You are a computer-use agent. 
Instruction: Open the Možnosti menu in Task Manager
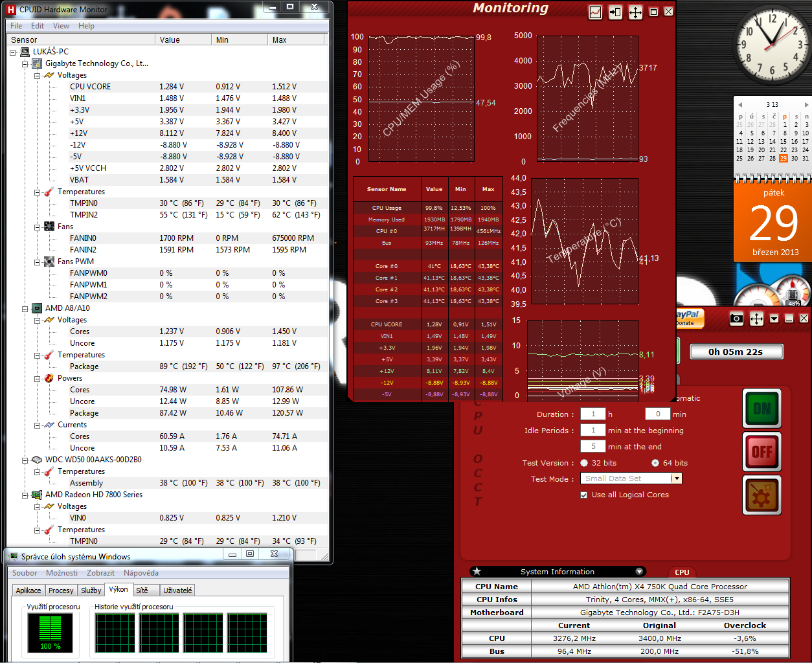click(x=62, y=573)
